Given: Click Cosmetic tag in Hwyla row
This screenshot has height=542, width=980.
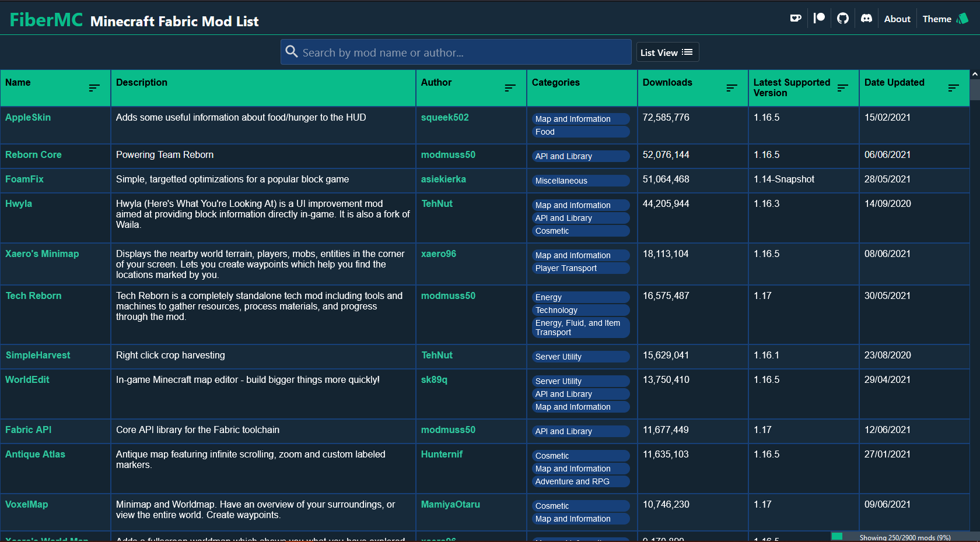Looking at the screenshot, I should point(580,231).
